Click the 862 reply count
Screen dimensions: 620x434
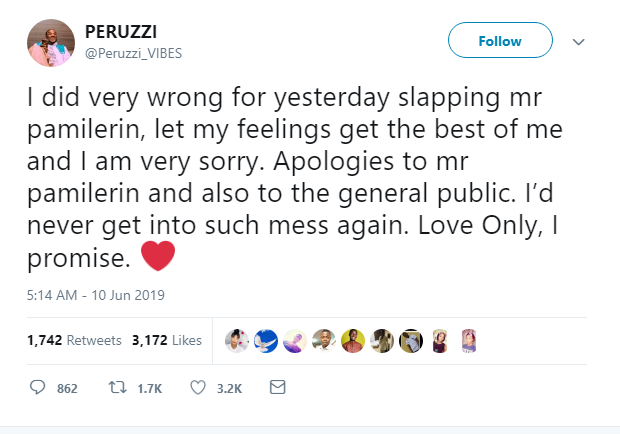[67, 388]
